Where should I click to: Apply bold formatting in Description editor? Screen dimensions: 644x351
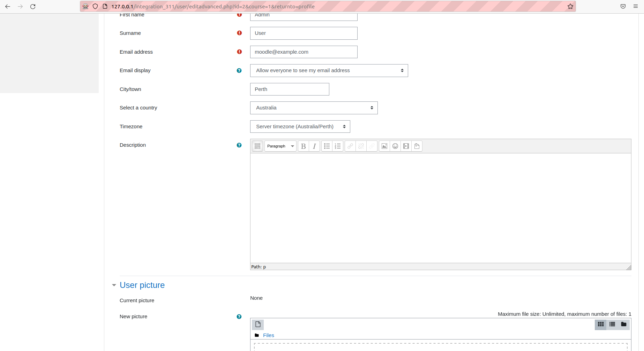coord(304,146)
